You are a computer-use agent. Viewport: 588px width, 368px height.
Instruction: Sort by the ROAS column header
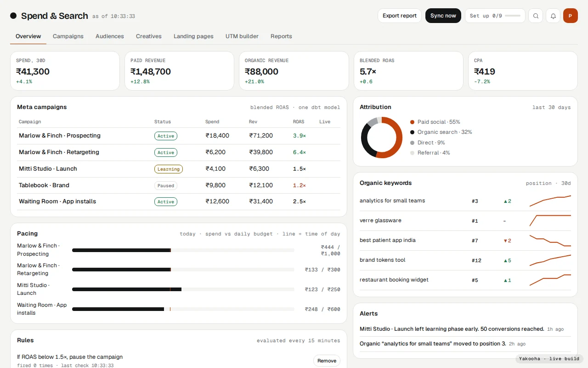pyautogui.click(x=299, y=122)
